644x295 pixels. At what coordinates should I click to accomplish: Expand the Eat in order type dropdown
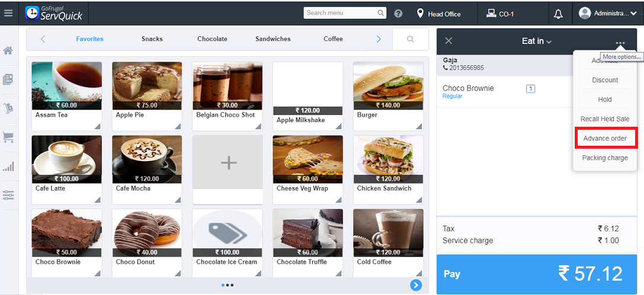(536, 41)
